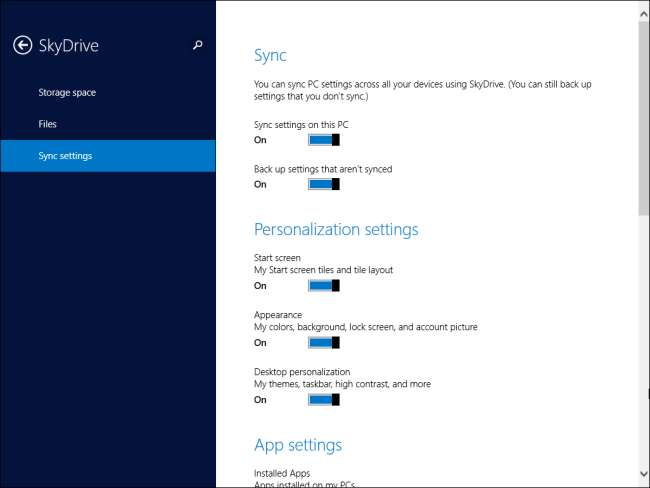Select the Sync settings sidebar item
Screen dimensions: 650x488
pyautogui.click(x=66, y=156)
